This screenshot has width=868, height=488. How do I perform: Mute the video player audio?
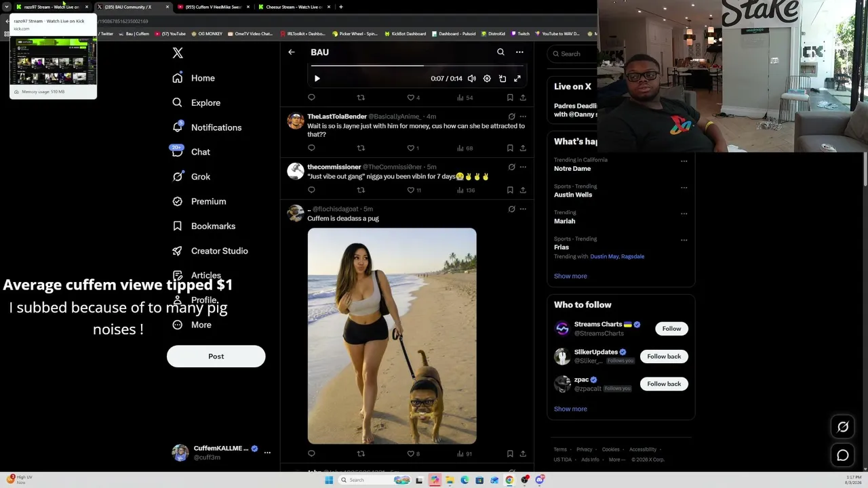coord(472,79)
